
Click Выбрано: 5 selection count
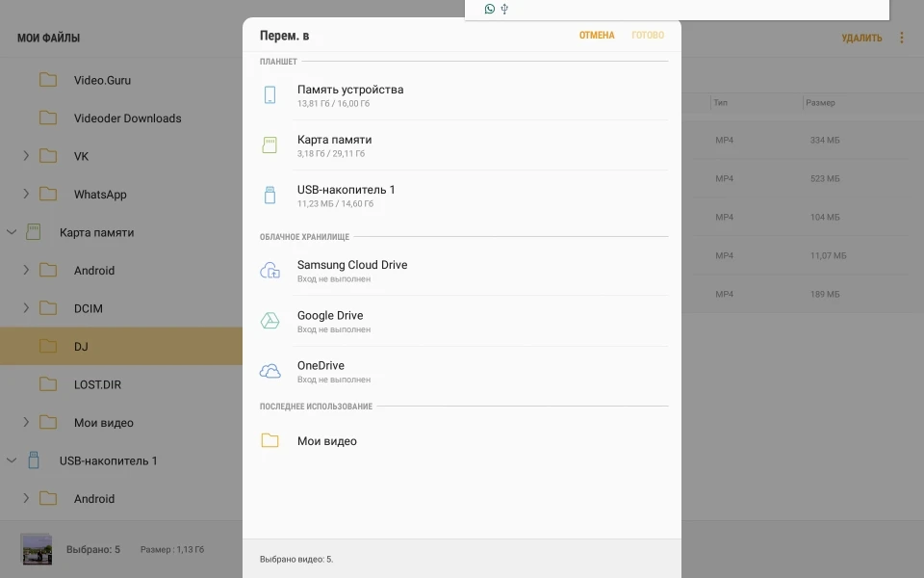pyautogui.click(x=93, y=549)
